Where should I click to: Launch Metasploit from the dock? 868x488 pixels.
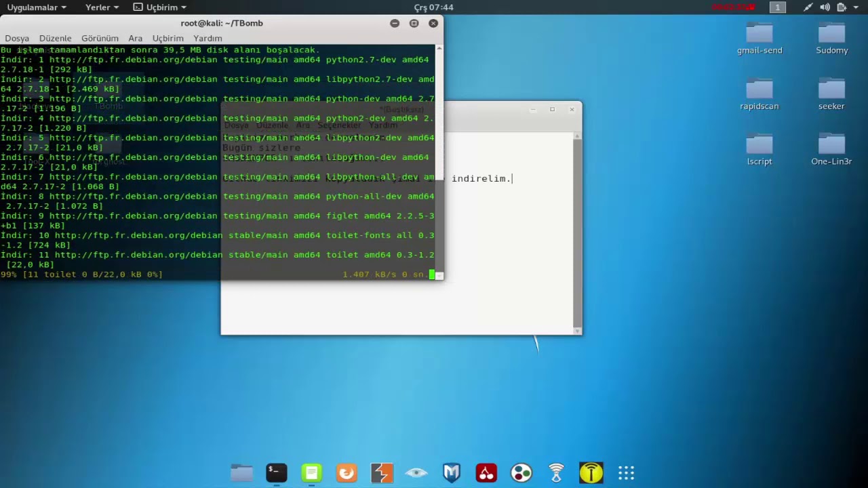pos(452,472)
